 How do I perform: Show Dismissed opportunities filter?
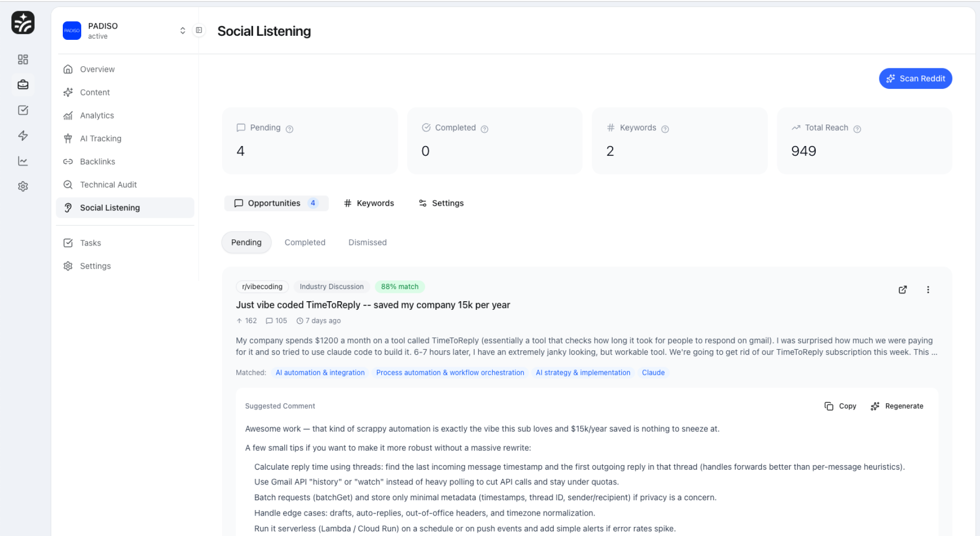pyautogui.click(x=367, y=242)
